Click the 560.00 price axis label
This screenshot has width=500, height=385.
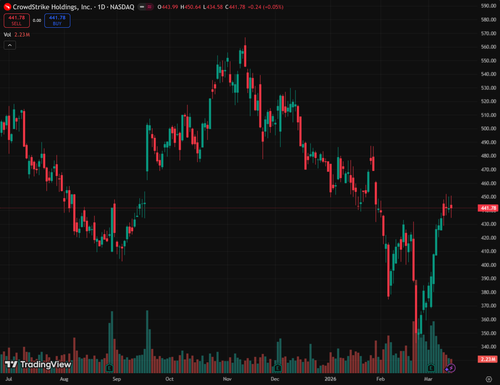point(489,47)
